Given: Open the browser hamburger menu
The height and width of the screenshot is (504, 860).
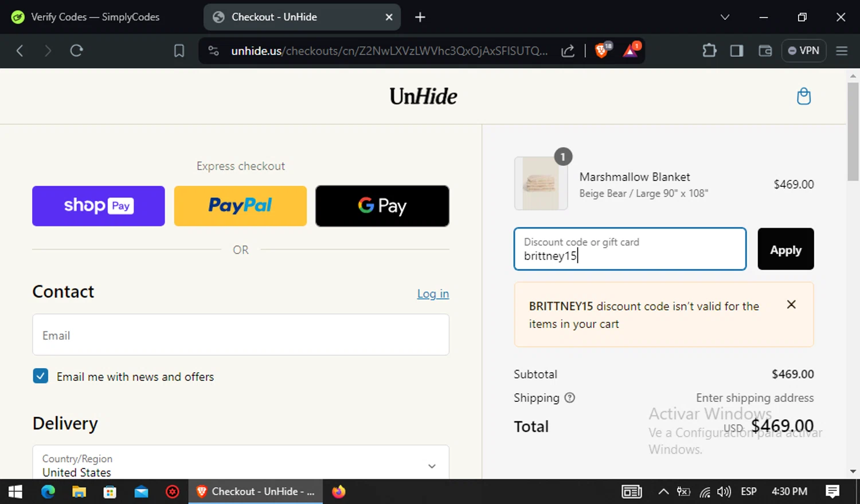Looking at the screenshot, I should pos(842,50).
